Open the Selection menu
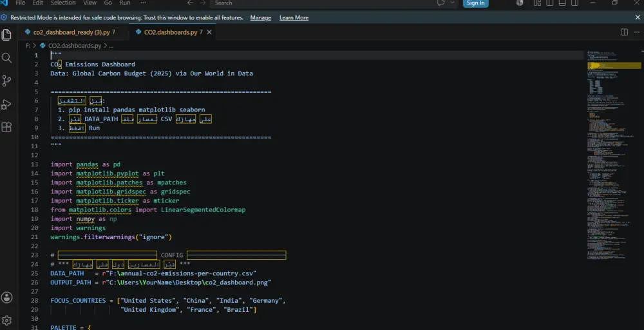Screen dimensions: 644x330 tap(62, 3)
